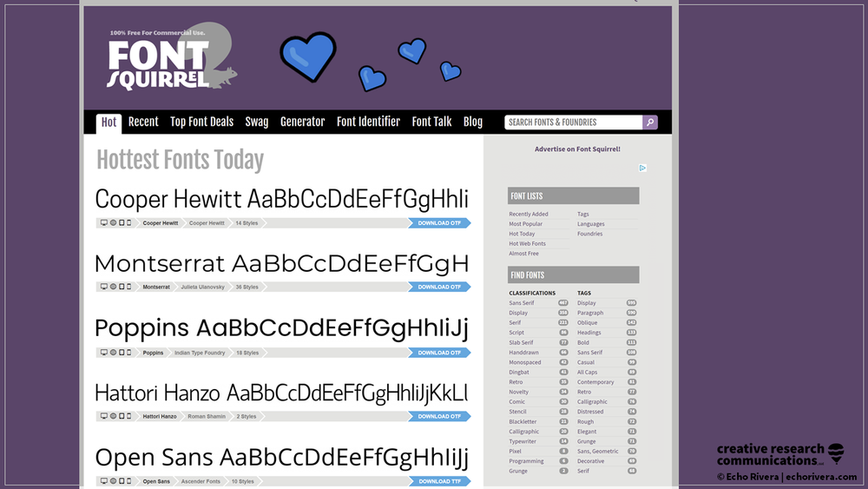Select the Hot tab
Image resolution: width=868 pixels, height=489 pixels.
(x=108, y=123)
